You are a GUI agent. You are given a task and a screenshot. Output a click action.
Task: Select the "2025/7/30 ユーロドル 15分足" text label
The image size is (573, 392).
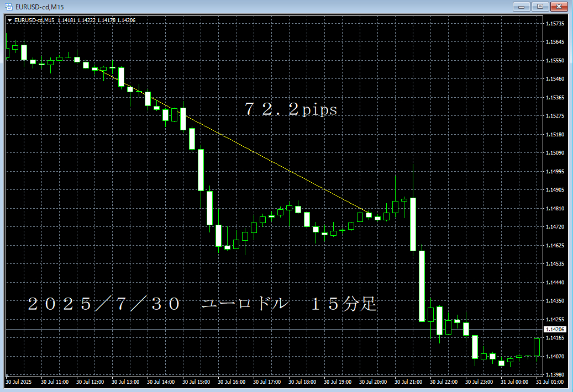[202, 304]
